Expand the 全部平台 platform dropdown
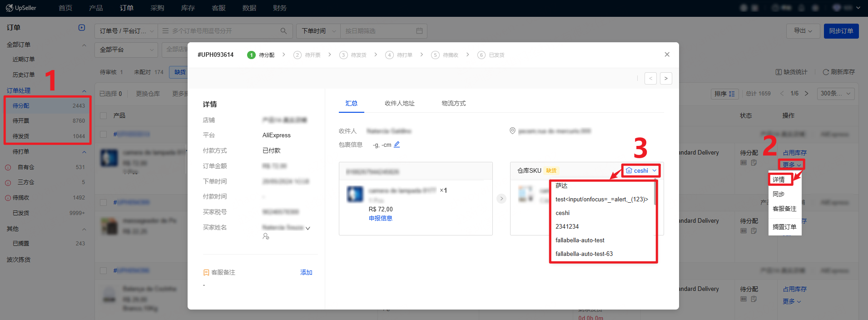Screen dimensions: 868x320 click(x=126, y=50)
